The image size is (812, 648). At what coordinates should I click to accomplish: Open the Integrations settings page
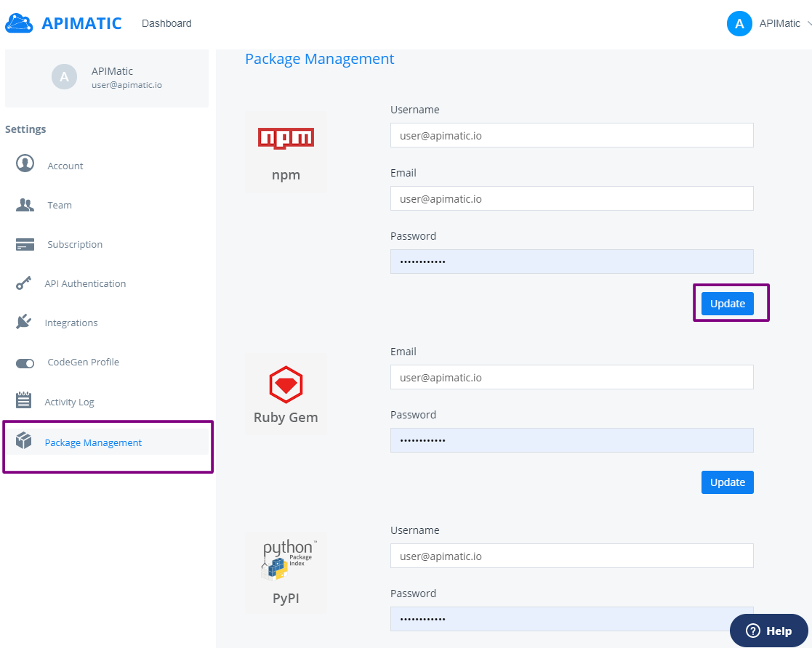(x=71, y=323)
